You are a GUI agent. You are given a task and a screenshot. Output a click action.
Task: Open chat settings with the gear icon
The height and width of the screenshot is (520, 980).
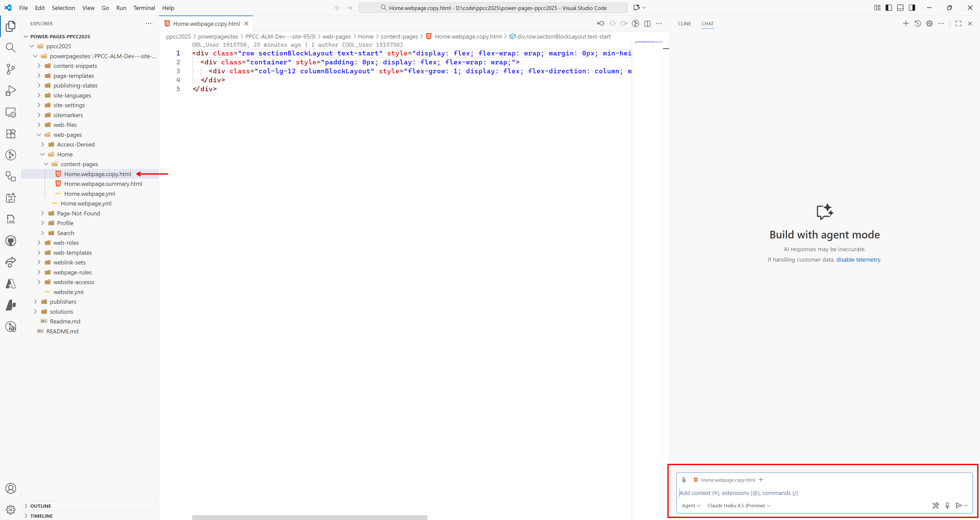coord(929,23)
